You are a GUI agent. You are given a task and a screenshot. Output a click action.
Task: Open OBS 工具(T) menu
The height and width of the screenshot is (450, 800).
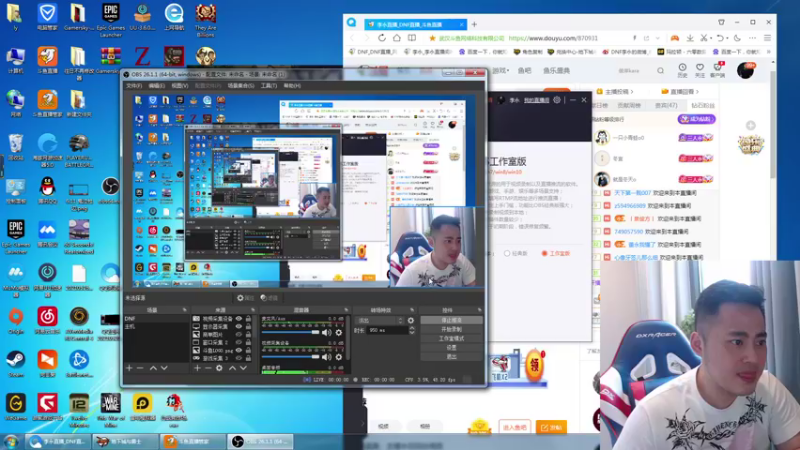coord(269,86)
